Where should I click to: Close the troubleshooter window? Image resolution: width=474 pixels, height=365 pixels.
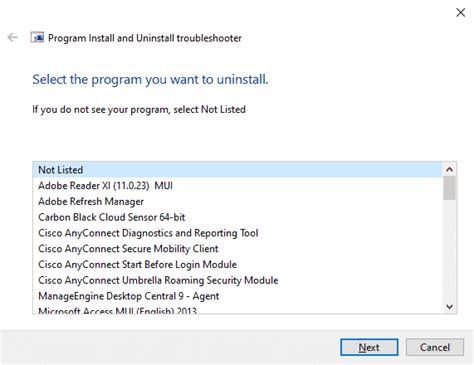tap(460, 13)
